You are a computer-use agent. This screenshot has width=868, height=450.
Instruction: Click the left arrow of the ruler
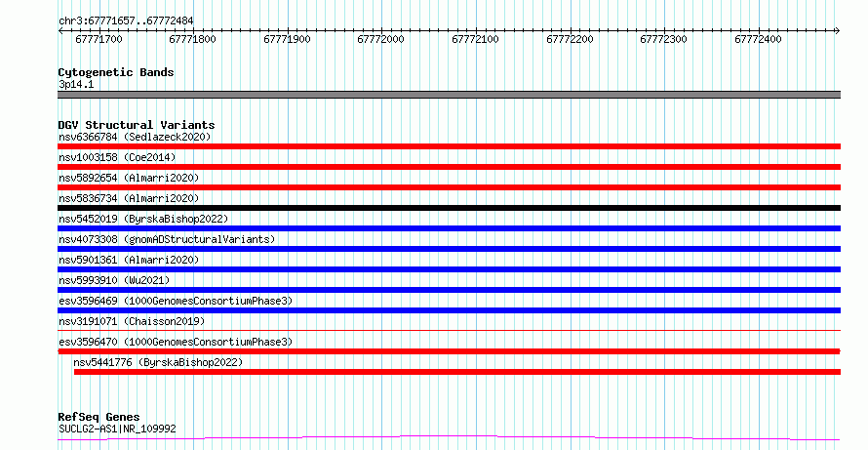pyautogui.click(x=60, y=30)
